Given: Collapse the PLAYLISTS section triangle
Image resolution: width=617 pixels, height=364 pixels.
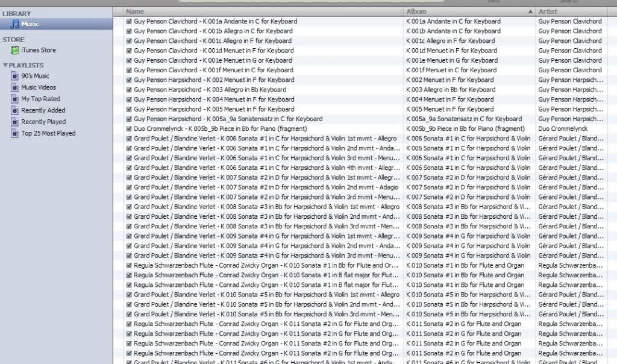Looking at the screenshot, I should pyautogui.click(x=5, y=65).
